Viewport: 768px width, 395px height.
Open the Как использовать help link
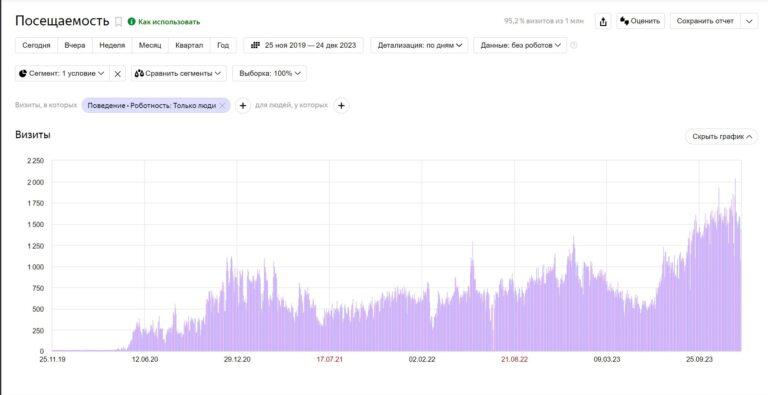(164, 22)
